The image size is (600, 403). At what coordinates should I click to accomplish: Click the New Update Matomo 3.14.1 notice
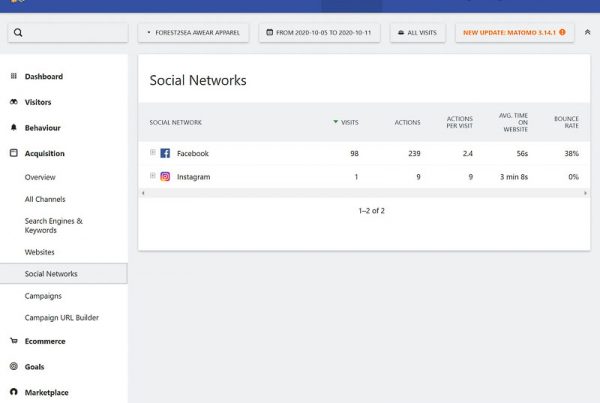click(x=514, y=33)
